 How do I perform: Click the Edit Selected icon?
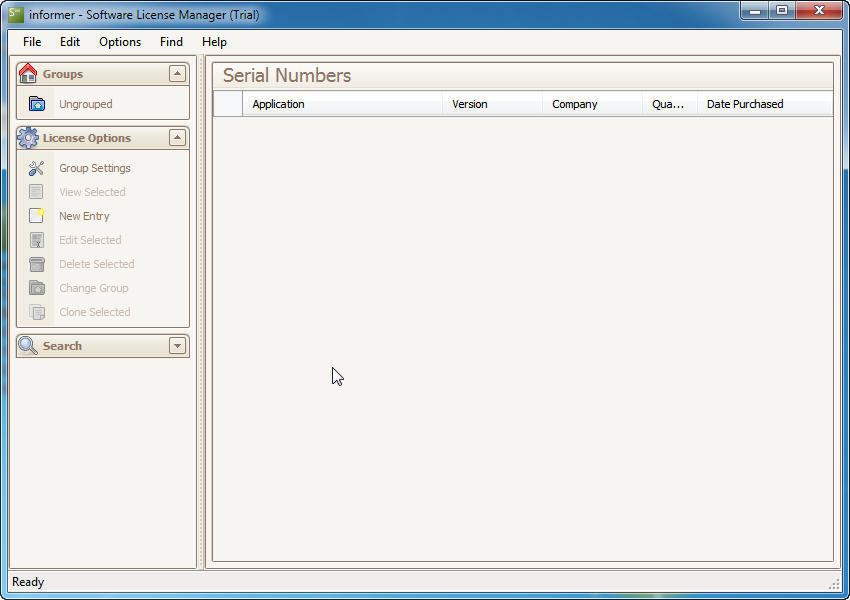click(36, 240)
